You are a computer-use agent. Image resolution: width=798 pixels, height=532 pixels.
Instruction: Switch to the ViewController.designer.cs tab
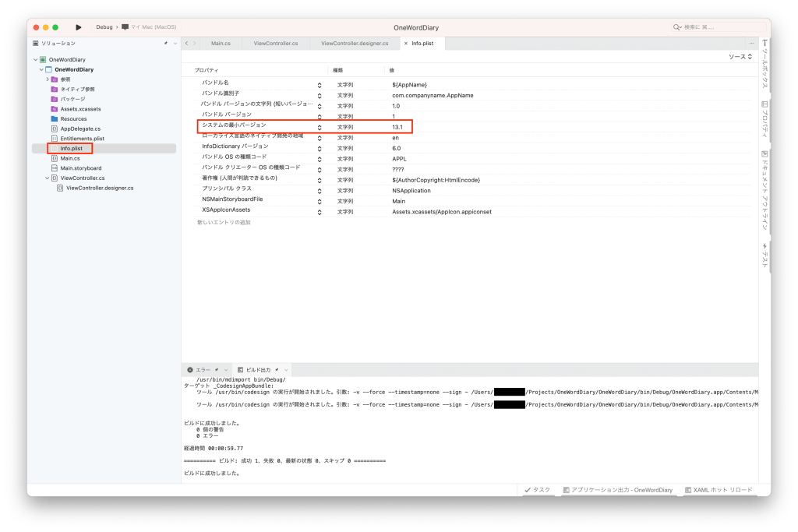tap(355, 44)
